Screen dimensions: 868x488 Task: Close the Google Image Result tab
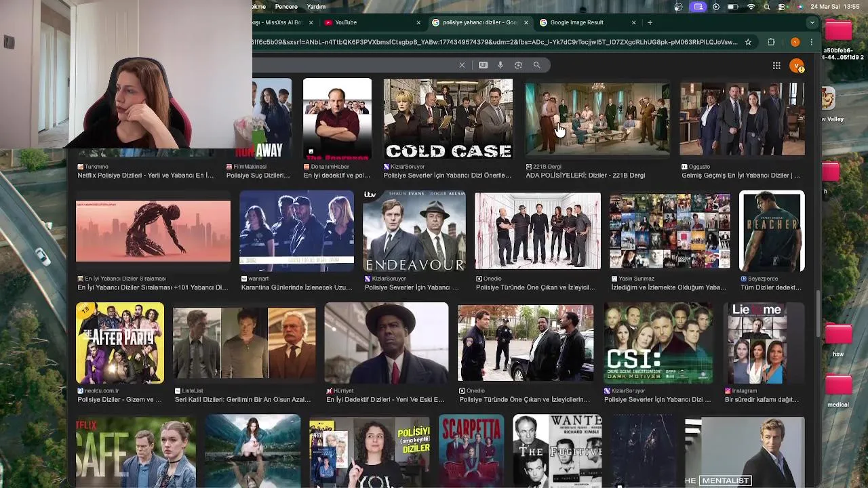pyautogui.click(x=633, y=22)
